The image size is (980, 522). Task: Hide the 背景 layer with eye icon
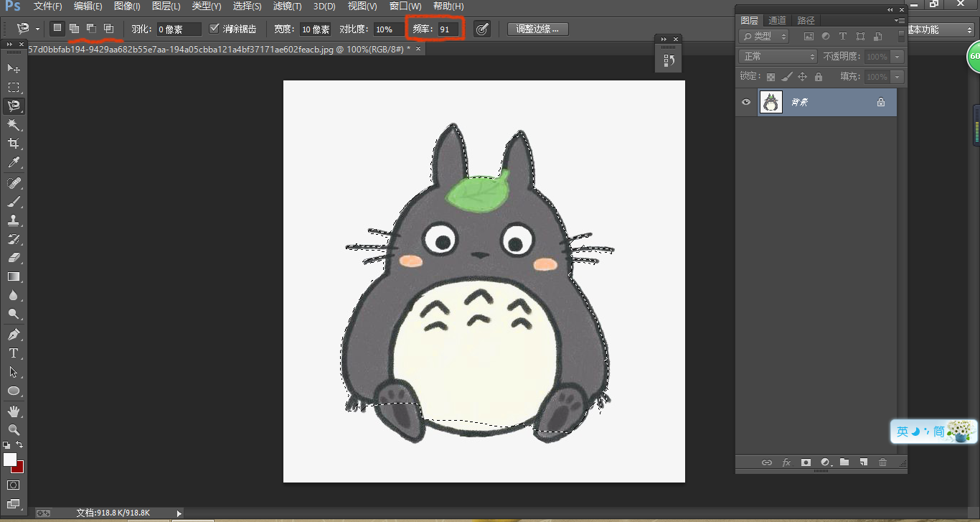coord(746,102)
